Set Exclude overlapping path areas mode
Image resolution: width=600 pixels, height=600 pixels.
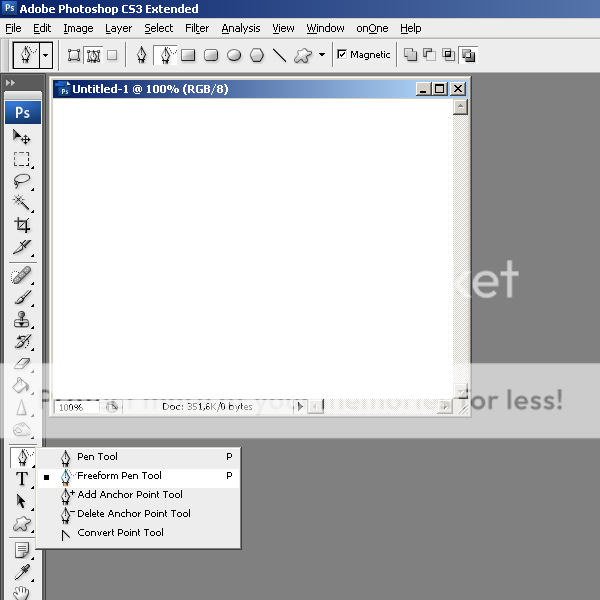tap(468, 55)
